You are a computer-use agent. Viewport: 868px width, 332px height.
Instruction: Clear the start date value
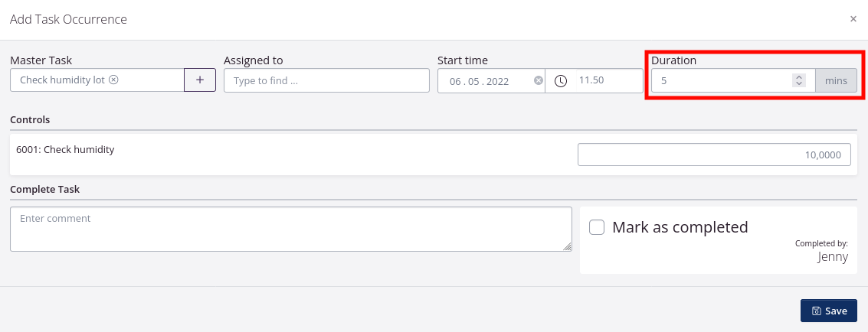(x=538, y=80)
